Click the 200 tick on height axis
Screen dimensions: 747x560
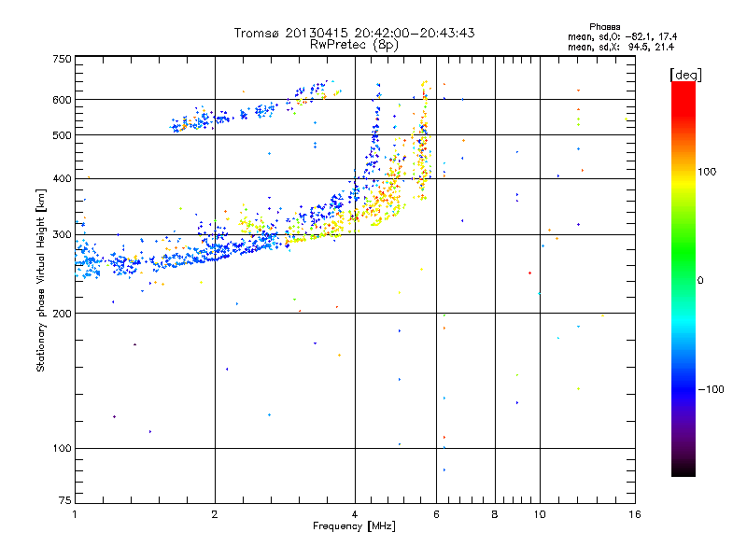(x=62, y=314)
